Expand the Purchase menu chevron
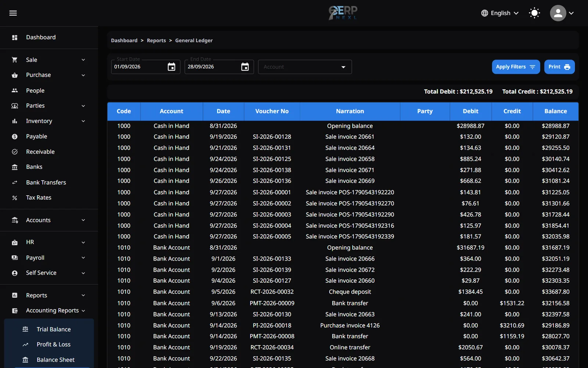 pyautogui.click(x=83, y=75)
